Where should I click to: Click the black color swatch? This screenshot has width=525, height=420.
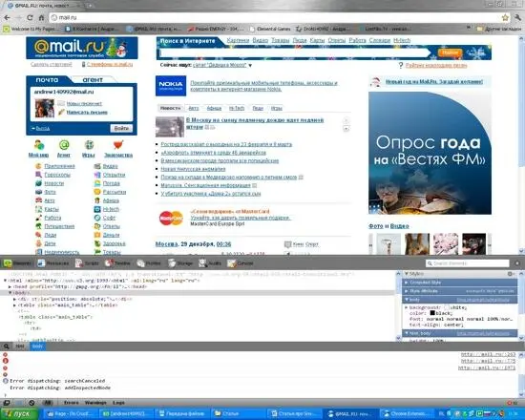432,313
